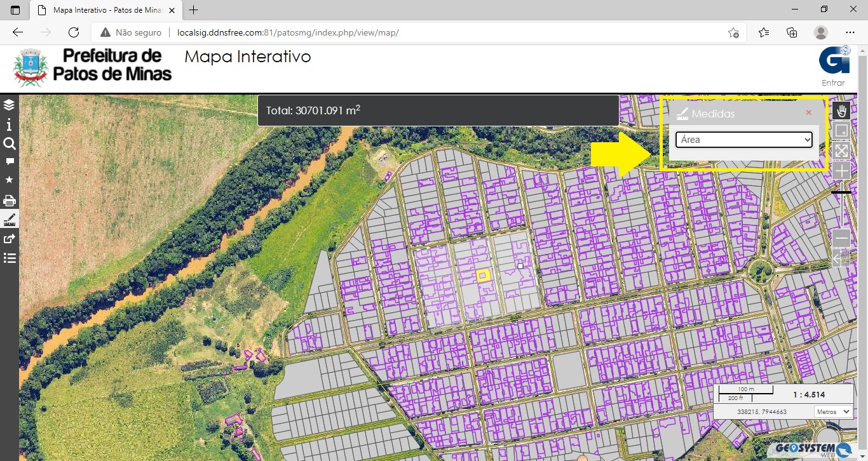Zoom to full map extent
868x461 pixels.
click(841, 150)
